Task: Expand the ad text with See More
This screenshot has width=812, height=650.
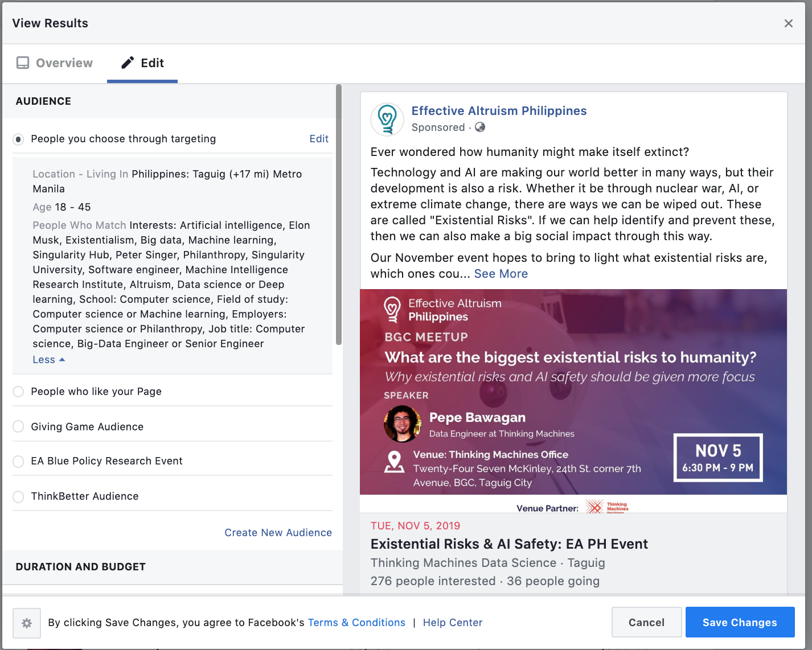Action: [x=501, y=274]
